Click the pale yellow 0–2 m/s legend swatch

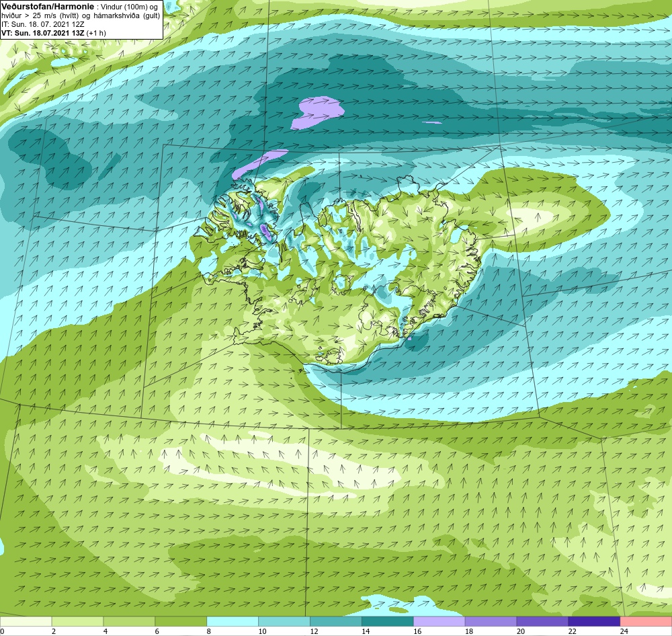pos(26,621)
